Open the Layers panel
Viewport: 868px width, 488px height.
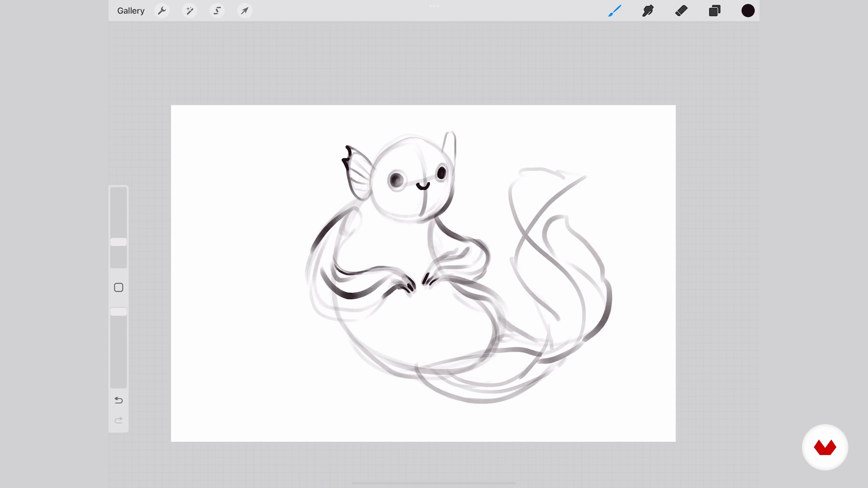(x=715, y=11)
